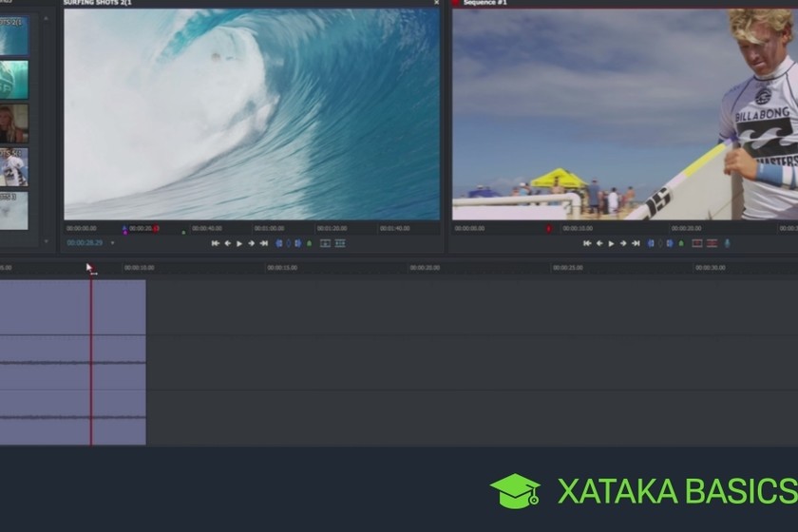Click the 00:00:25.00 mark on timeline ruler
This screenshot has height=532, width=798.
tap(567, 268)
